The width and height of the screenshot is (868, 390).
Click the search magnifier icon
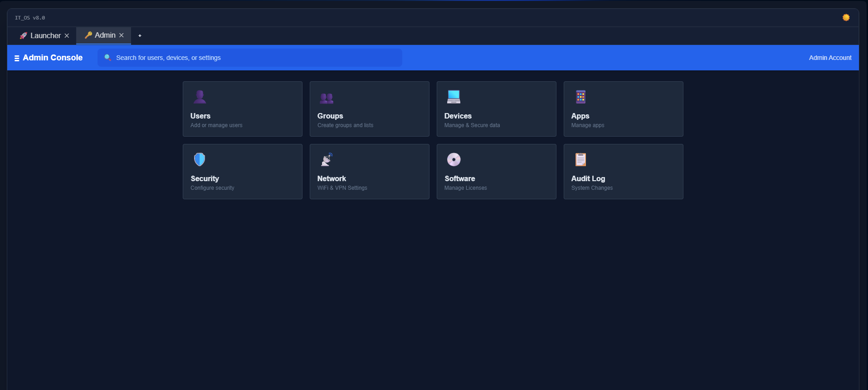[108, 58]
